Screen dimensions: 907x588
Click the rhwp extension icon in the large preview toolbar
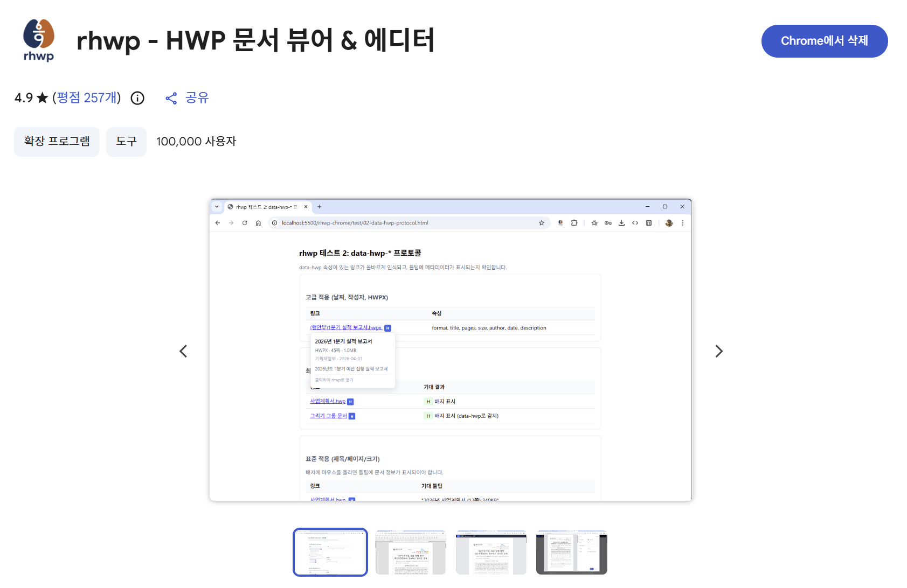(560, 223)
